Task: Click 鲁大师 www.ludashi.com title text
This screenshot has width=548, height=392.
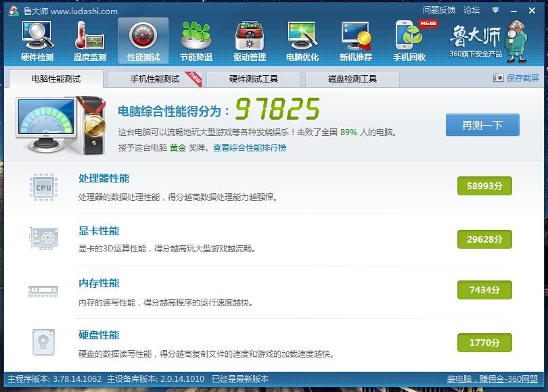Action: pyautogui.click(x=70, y=11)
